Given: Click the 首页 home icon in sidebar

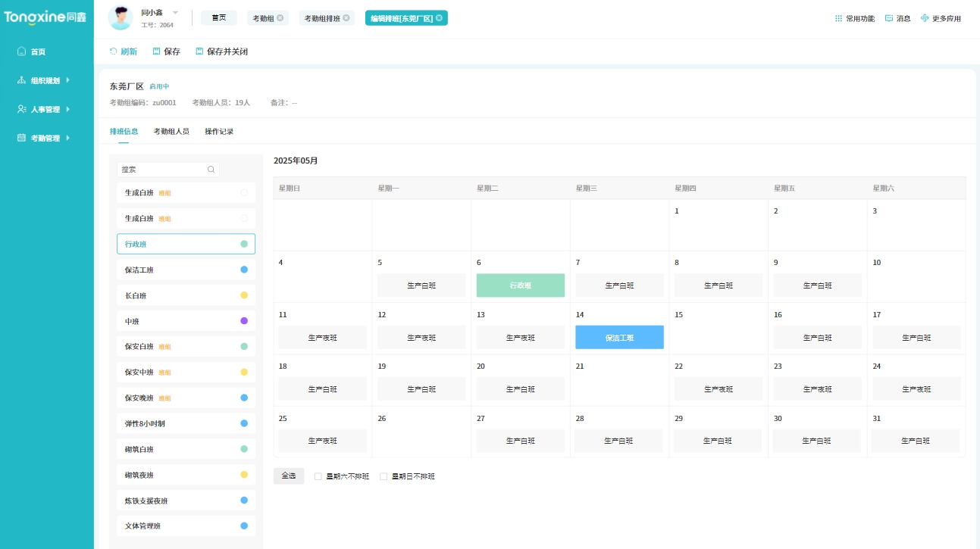Looking at the screenshot, I should pyautogui.click(x=22, y=51).
